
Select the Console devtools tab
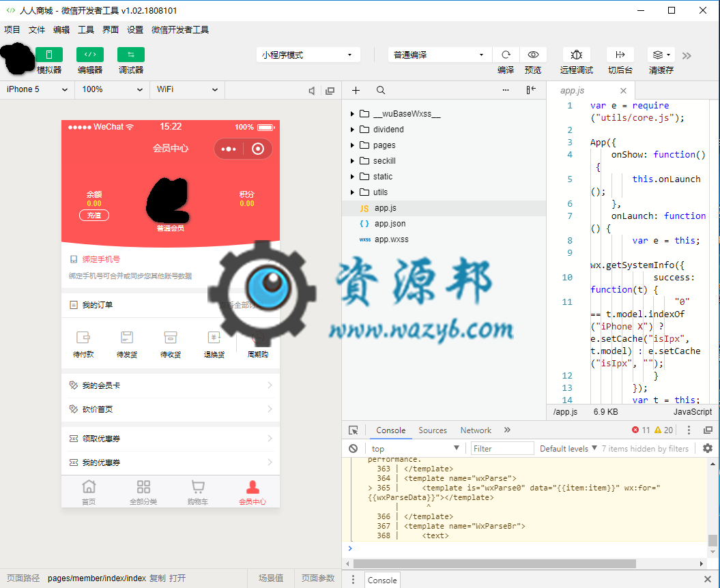click(x=391, y=430)
